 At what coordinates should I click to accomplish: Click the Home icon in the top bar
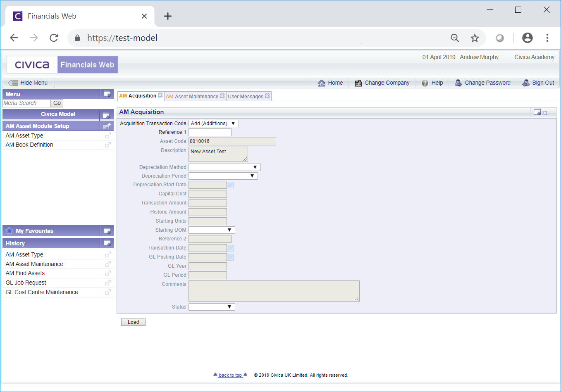[322, 83]
